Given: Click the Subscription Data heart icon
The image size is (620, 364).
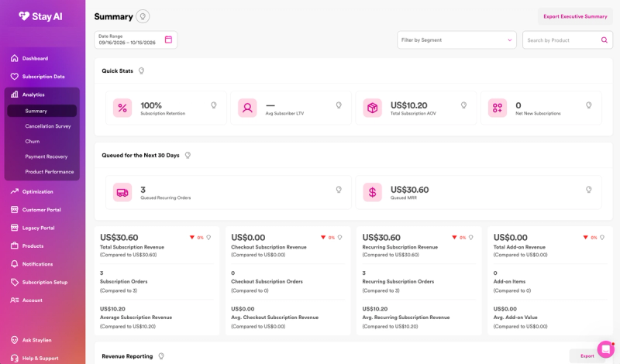Looking at the screenshot, I should pyautogui.click(x=14, y=76).
